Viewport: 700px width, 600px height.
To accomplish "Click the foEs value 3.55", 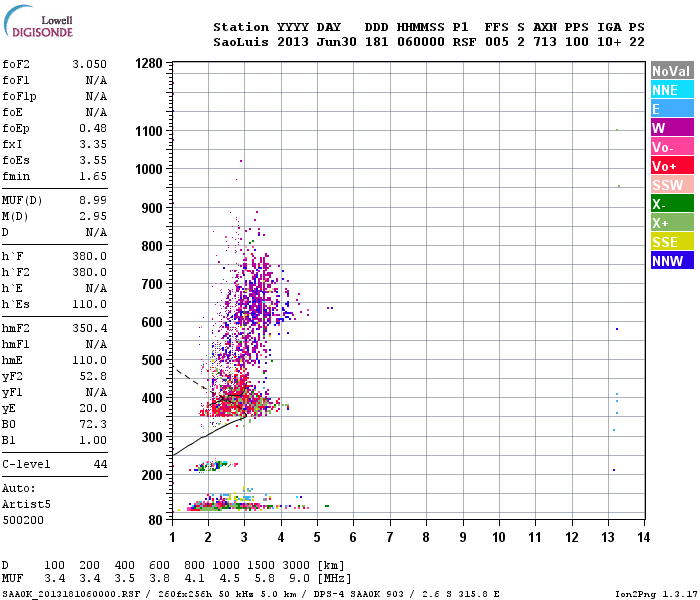I will click(x=93, y=160).
